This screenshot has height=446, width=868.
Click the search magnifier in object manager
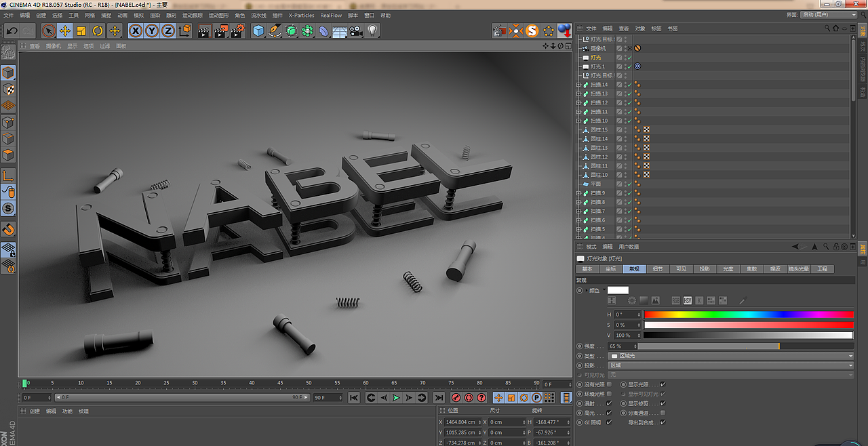(827, 28)
